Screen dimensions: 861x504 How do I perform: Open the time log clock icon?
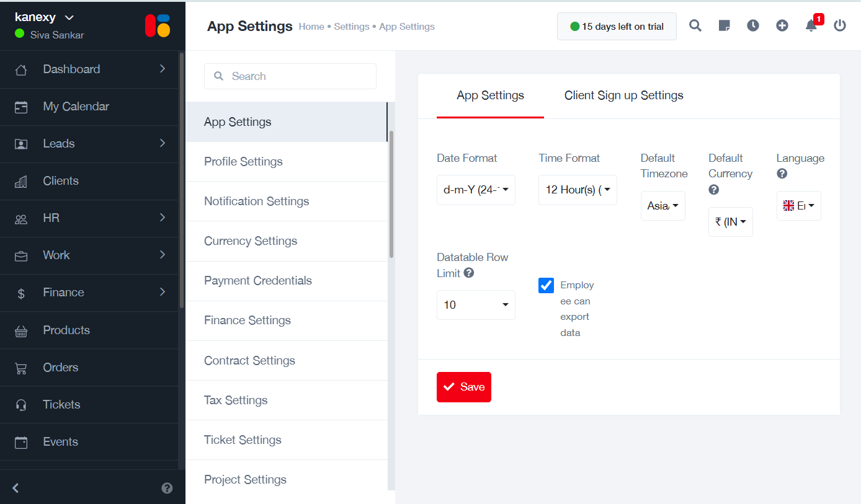(752, 25)
